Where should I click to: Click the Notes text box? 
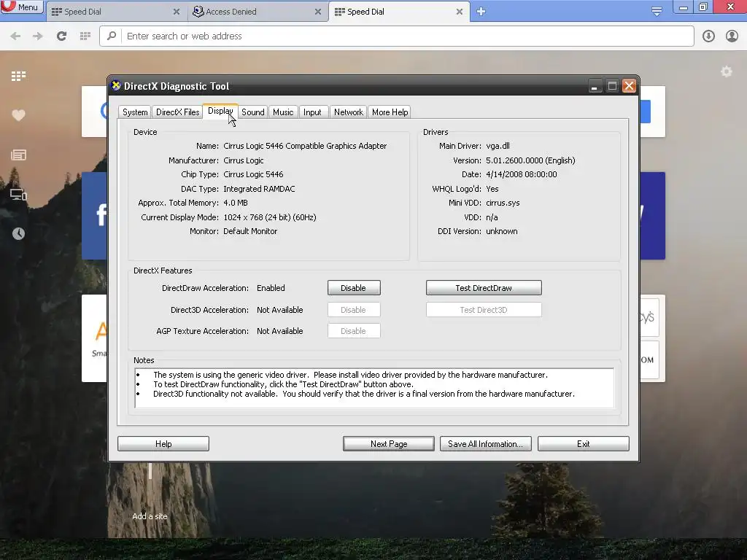click(374, 388)
